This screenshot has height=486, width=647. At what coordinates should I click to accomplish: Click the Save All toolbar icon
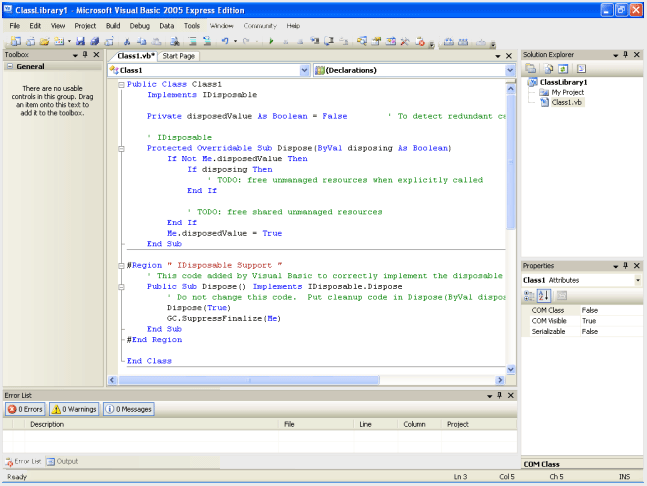[94, 42]
